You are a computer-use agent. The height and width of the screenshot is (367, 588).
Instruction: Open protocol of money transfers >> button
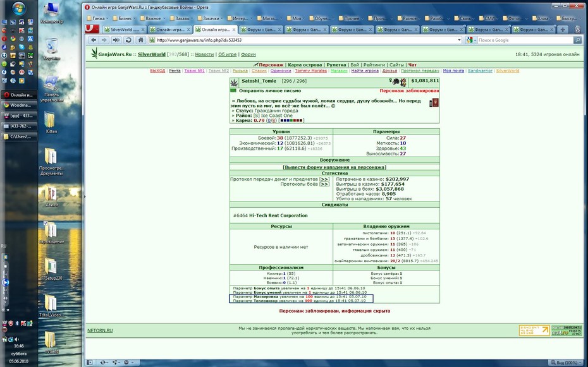tap(324, 179)
